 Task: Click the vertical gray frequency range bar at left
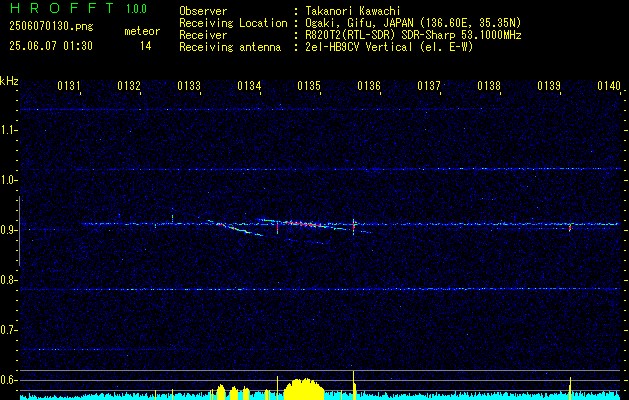[x=19, y=231]
